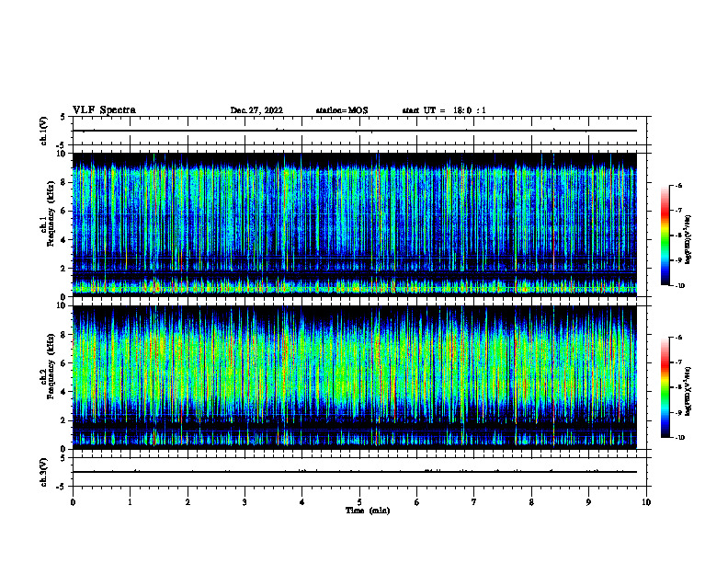Click the time axis tick label "3"

(x=245, y=502)
